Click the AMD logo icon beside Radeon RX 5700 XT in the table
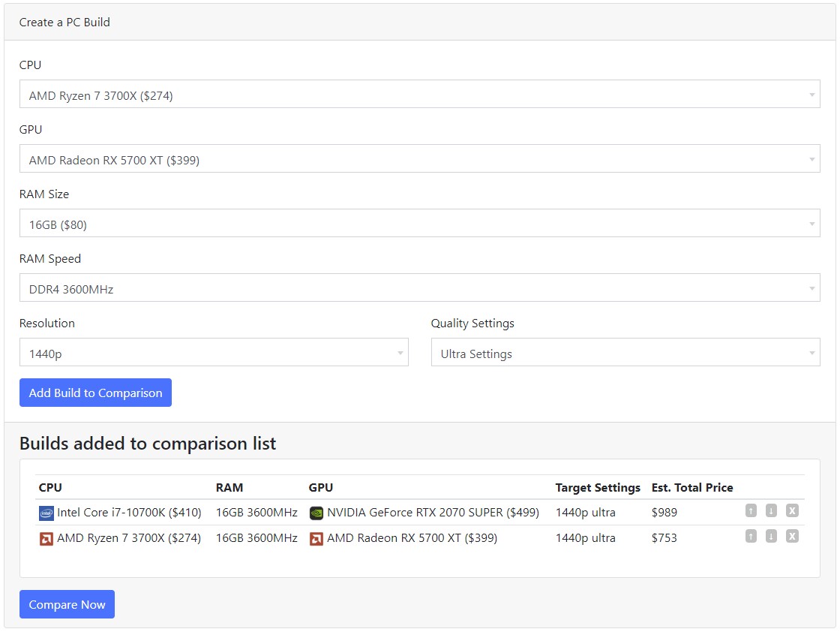 [x=316, y=538]
